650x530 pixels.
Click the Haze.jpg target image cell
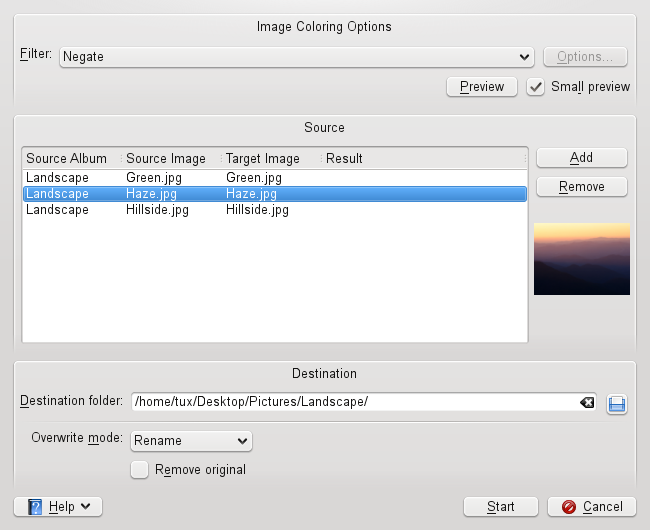(x=251, y=194)
